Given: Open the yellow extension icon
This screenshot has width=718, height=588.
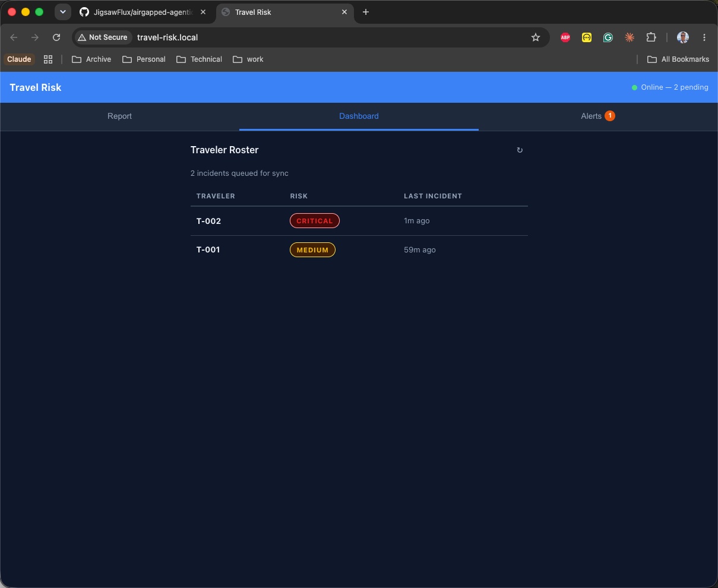Looking at the screenshot, I should [587, 37].
